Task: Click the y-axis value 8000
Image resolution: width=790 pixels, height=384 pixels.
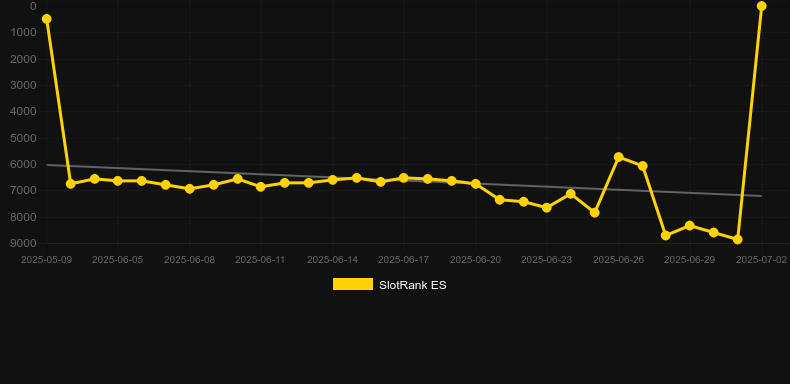Action: [x=23, y=217]
